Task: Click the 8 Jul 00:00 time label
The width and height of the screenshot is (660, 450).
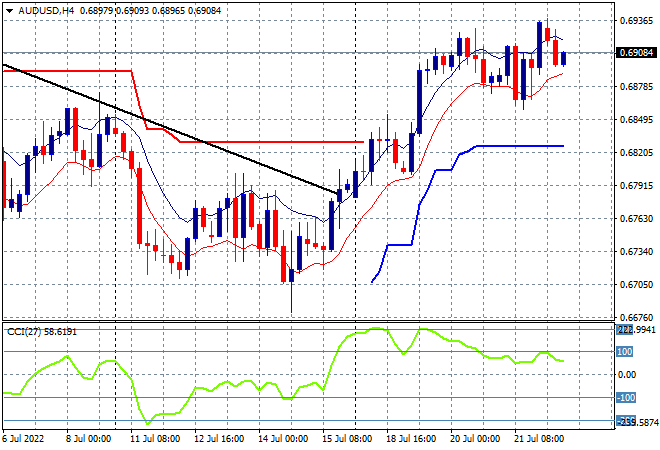Action: [88, 439]
